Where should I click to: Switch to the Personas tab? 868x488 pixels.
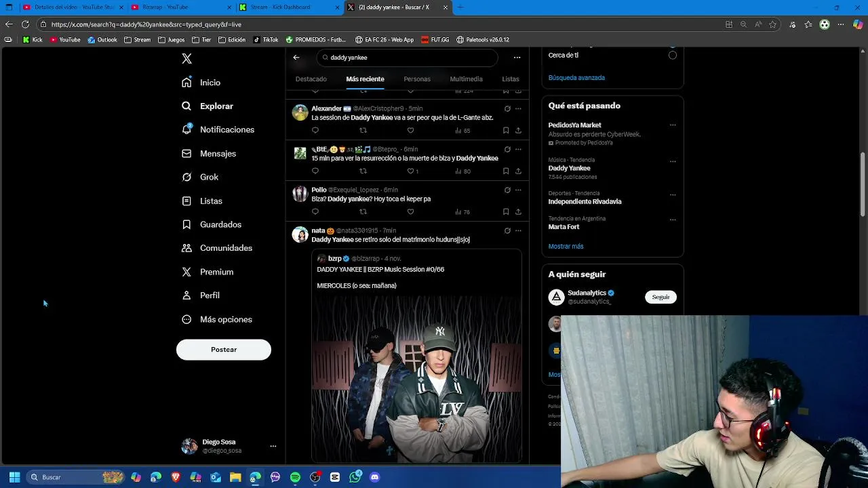(x=417, y=79)
